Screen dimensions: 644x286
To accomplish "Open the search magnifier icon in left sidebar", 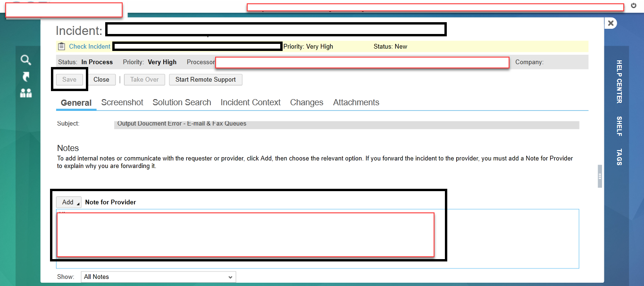I will click(26, 60).
